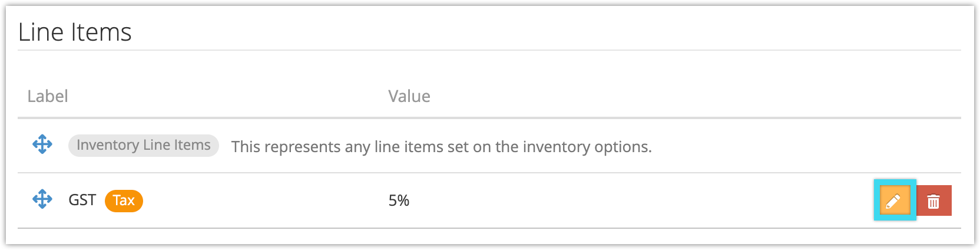Remove the 5% tax using the red trash button
Screen dimensions: 980x250
(934, 200)
